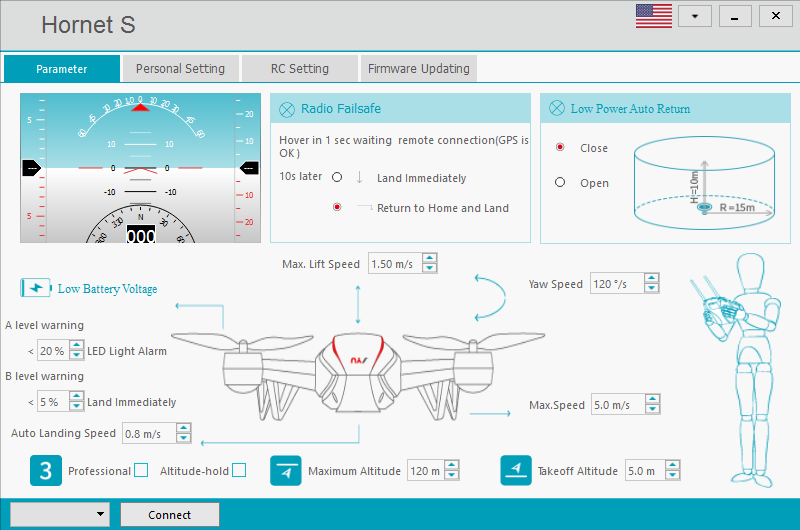Viewport: 800px width, 530px height.
Task: Open the Firmware Updating tab
Action: click(418, 69)
